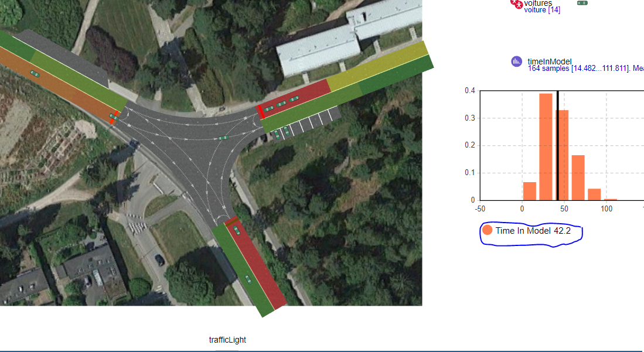
Task: Click the car on the bottom red lane
Action: (x=237, y=230)
